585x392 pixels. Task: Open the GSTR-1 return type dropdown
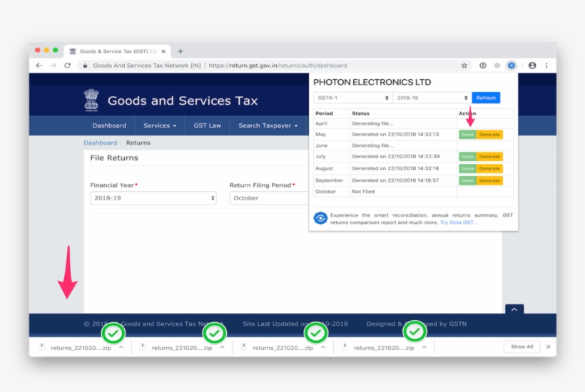coord(353,98)
